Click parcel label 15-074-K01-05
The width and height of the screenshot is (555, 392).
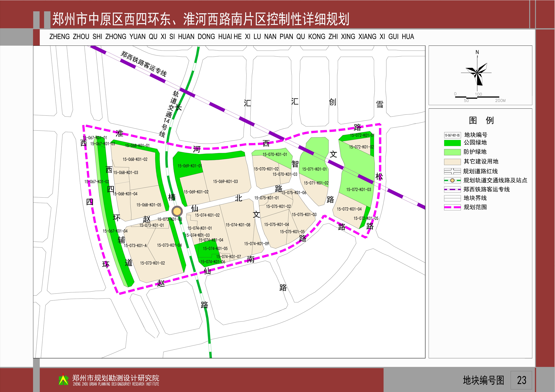pos(215,249)
